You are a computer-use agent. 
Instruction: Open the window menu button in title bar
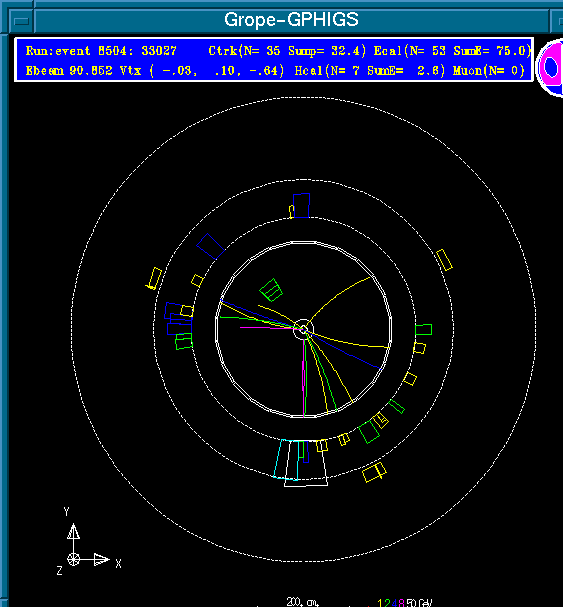click(21, 21)
